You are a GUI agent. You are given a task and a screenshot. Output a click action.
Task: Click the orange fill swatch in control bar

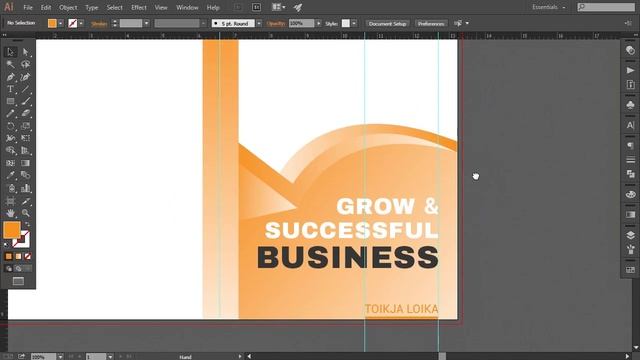(52, 23)
